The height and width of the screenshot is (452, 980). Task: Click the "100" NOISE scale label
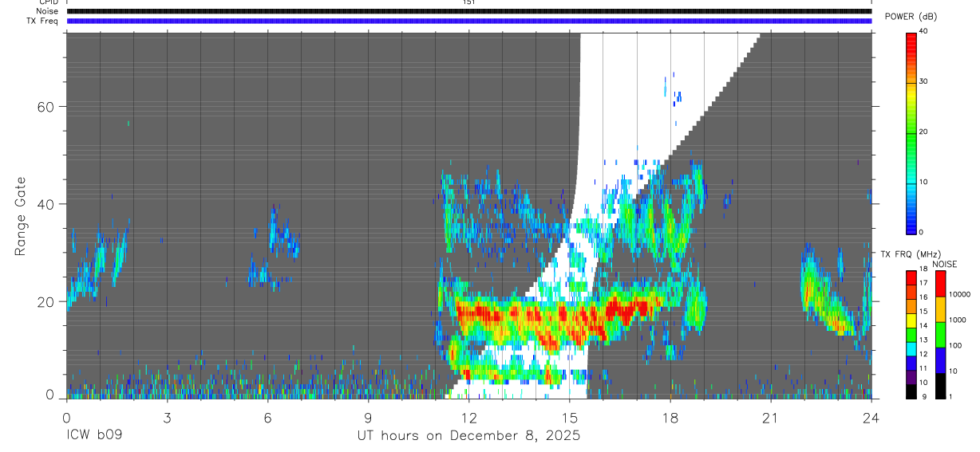[x=955, y=345]
